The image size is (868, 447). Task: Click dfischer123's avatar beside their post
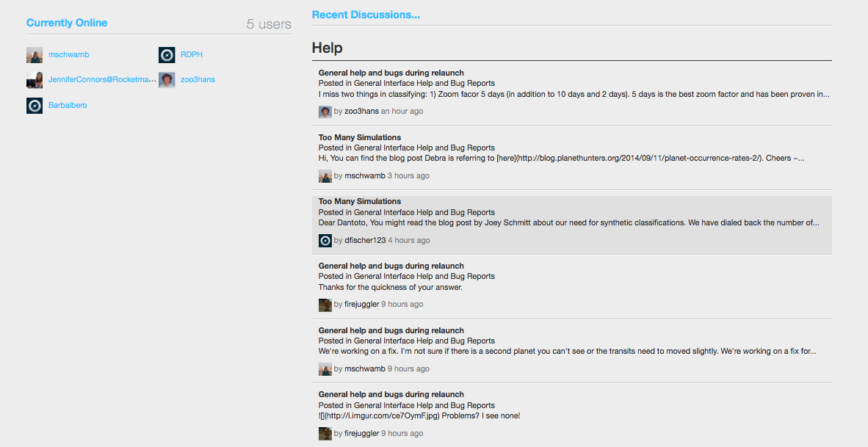tap(325, 240)
